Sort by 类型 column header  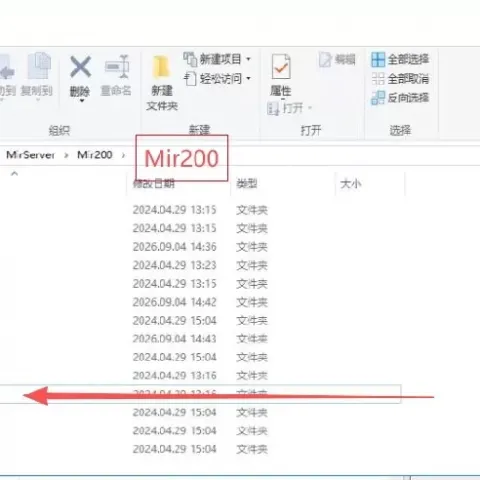click(247, 183)
